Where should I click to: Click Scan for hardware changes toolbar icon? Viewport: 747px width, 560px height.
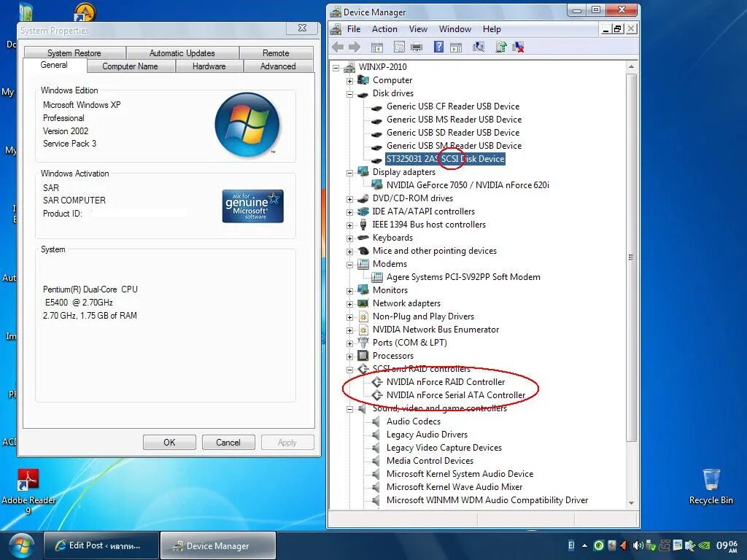coord(479,47)
